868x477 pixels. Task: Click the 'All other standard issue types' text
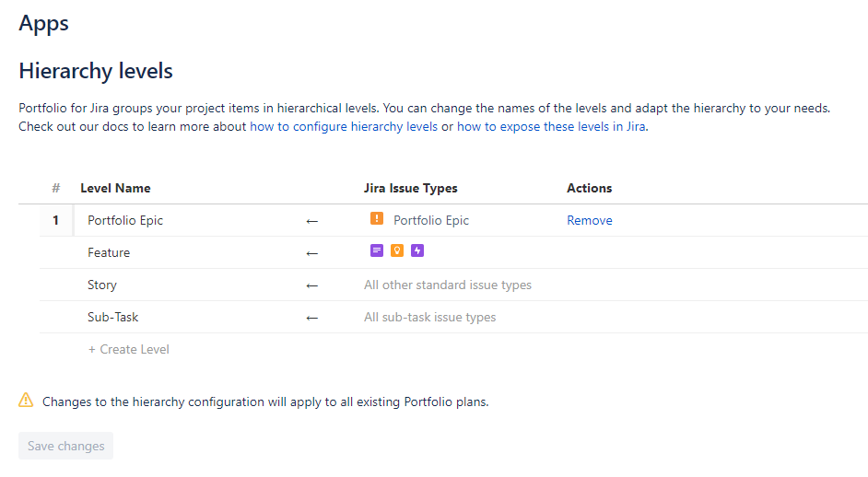pyautogui.click(x=447, y=285)
